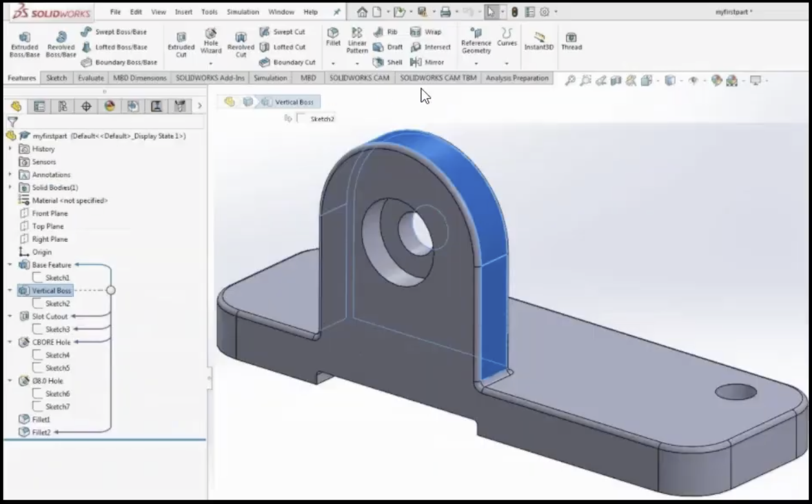Choose Swept Boss/Base
This screenshot has height=504, width=812.
pos(114,32)
